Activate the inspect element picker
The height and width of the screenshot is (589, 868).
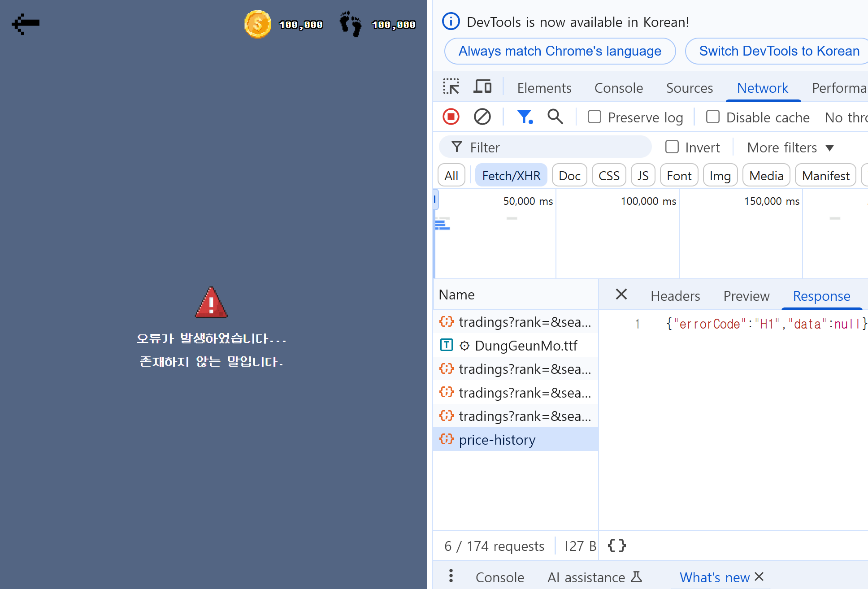[451, 87]
